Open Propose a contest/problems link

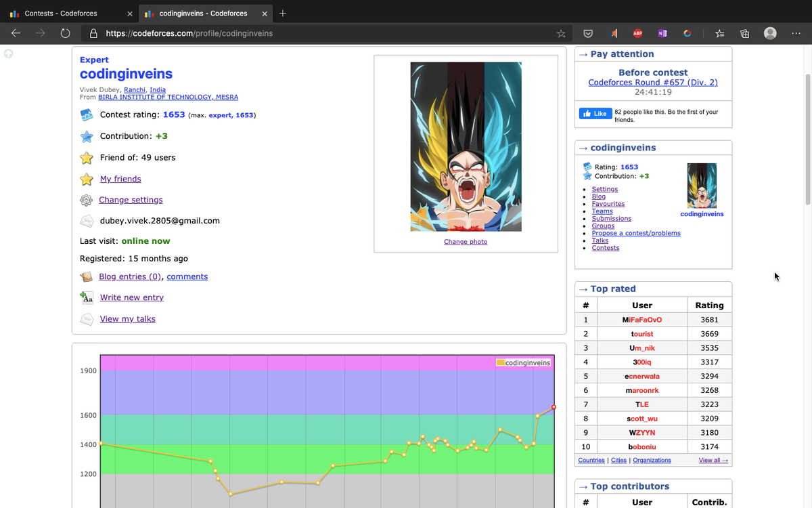coord(636,233)
